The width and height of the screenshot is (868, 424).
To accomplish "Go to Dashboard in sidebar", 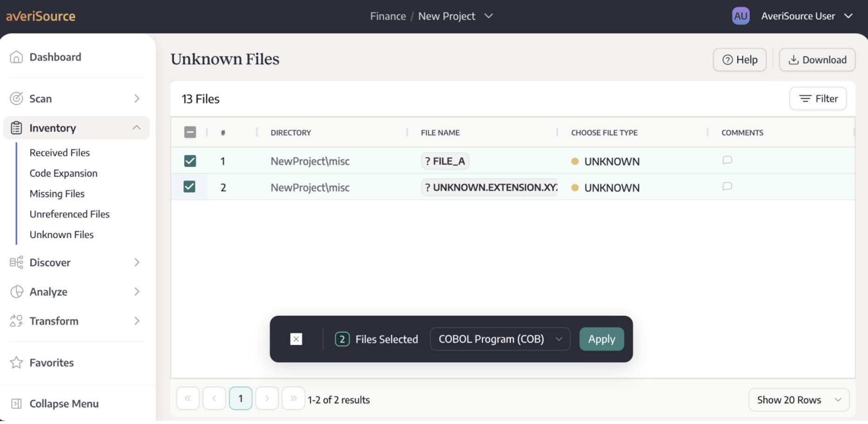I will pyautogui.click(x=55, y=57).
